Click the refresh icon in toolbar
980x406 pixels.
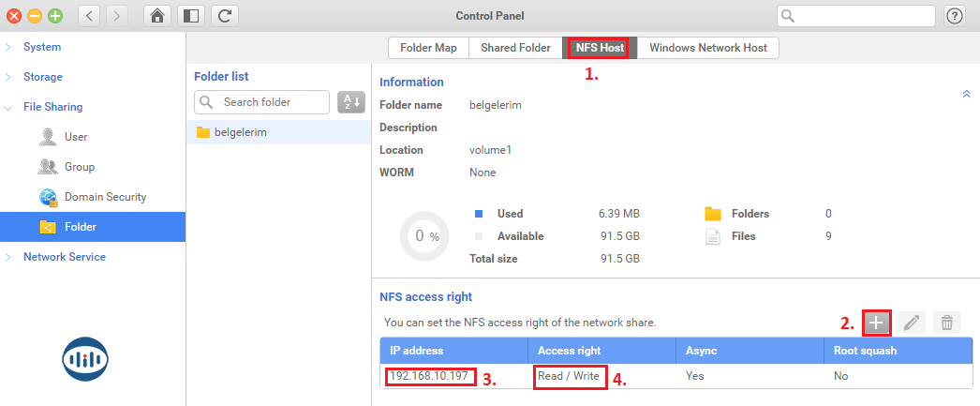point(223,16)
